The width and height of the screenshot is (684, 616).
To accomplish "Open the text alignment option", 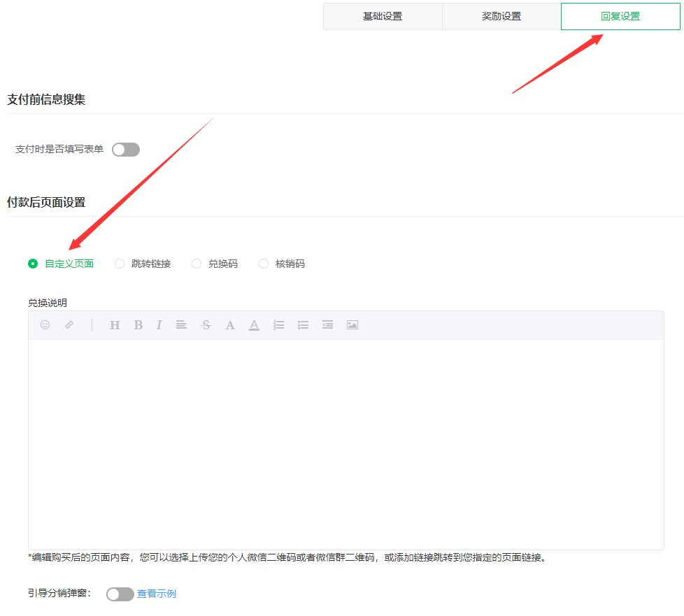I will (181, 324).
